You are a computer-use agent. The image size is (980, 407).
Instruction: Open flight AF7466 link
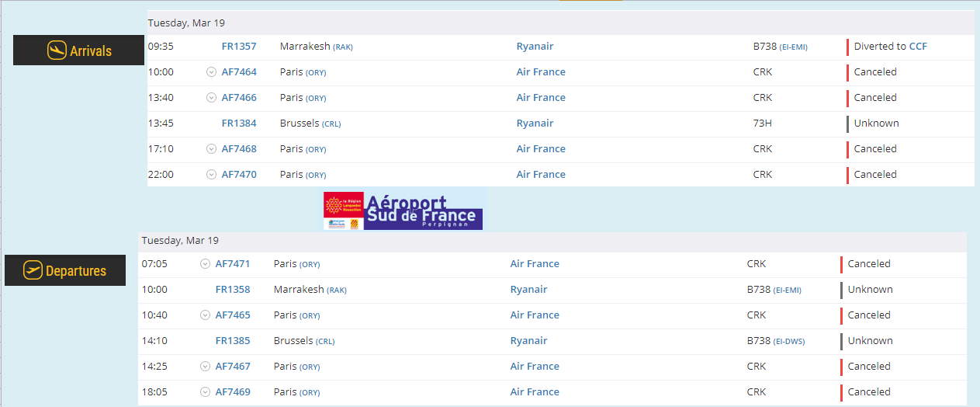pos(239,98)
